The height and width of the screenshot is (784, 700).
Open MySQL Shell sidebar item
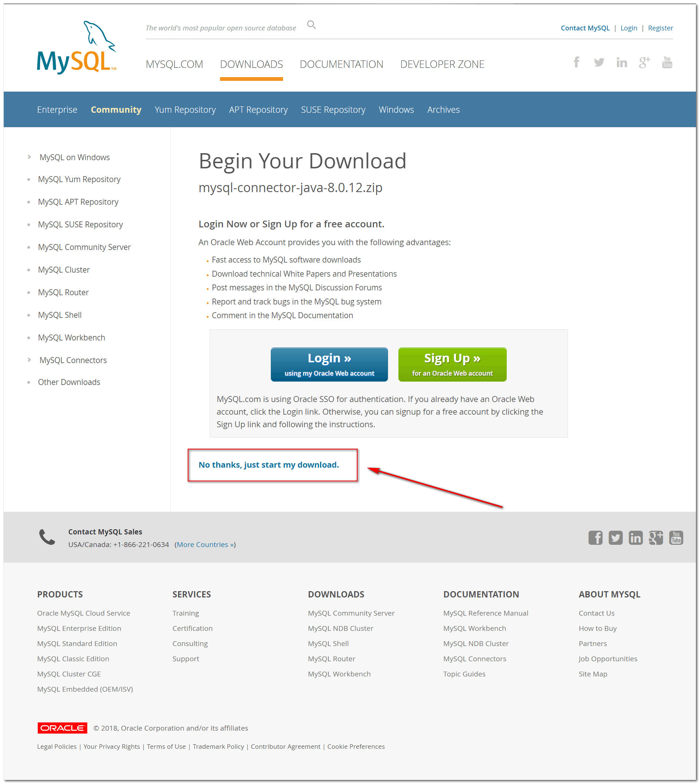[x=60, y=315]
